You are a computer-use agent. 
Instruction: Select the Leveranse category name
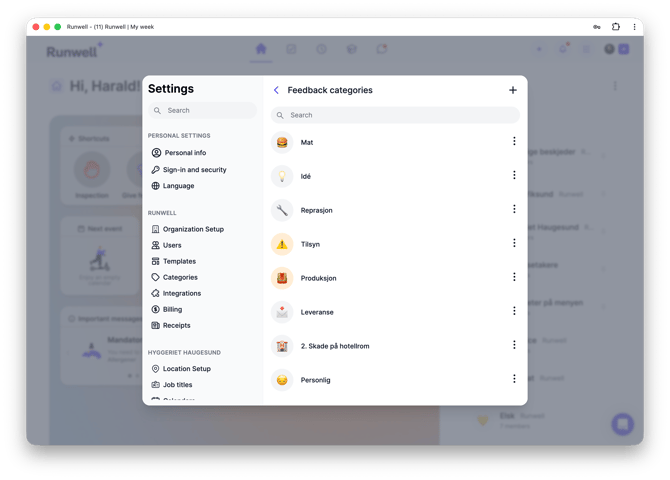coord(317,312)
